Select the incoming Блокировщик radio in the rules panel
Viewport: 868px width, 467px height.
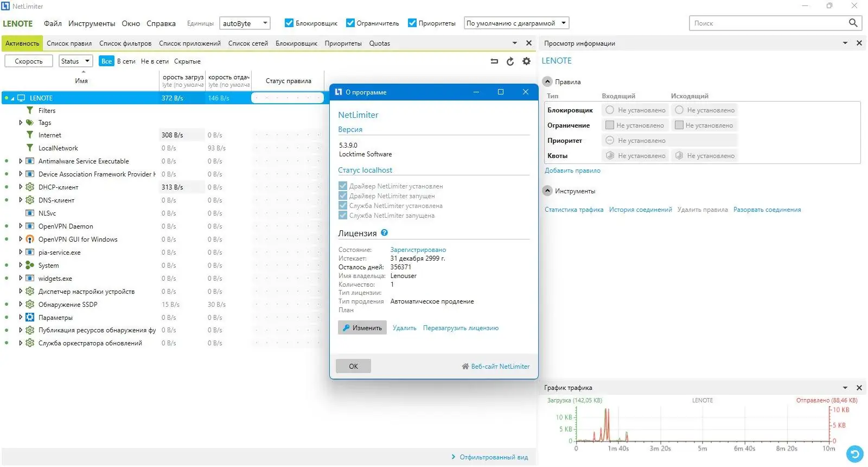click(610, 110)
